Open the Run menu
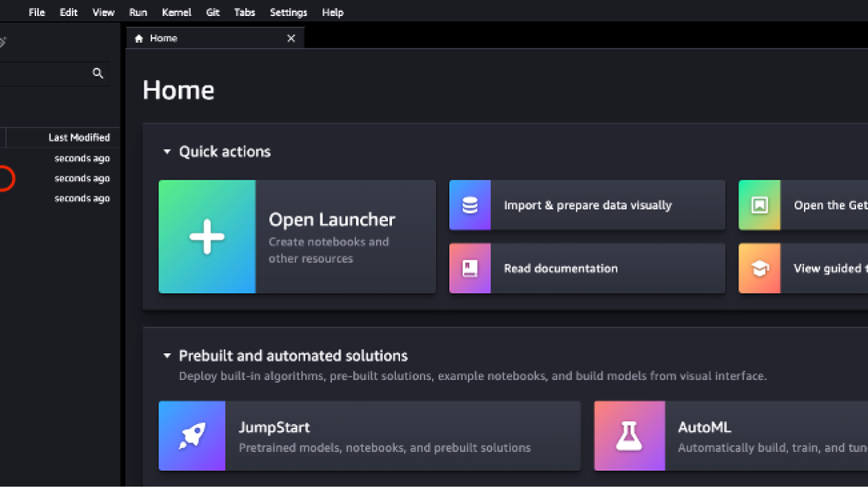This screenshot has width=868, height=488. (138, 12)
